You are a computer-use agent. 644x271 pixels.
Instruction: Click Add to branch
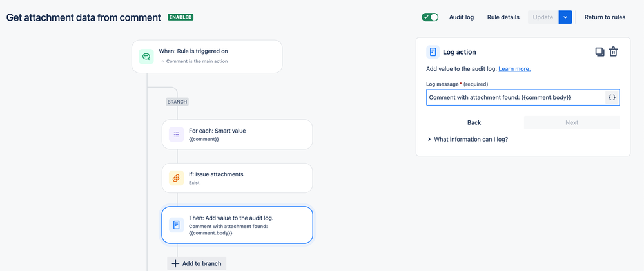tap(197, 263)
